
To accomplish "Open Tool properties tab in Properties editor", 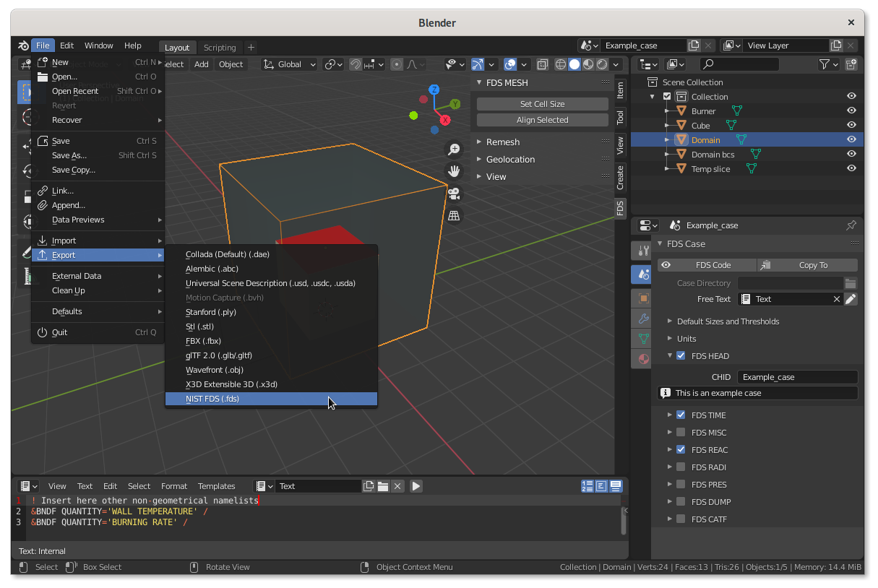I will click(x=642, y=251).
